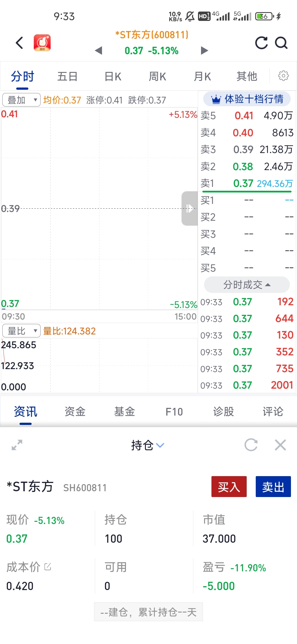Switch to the 月K chart tab
Viewport: 297px width, 644px height.
(x=202, y=76)
